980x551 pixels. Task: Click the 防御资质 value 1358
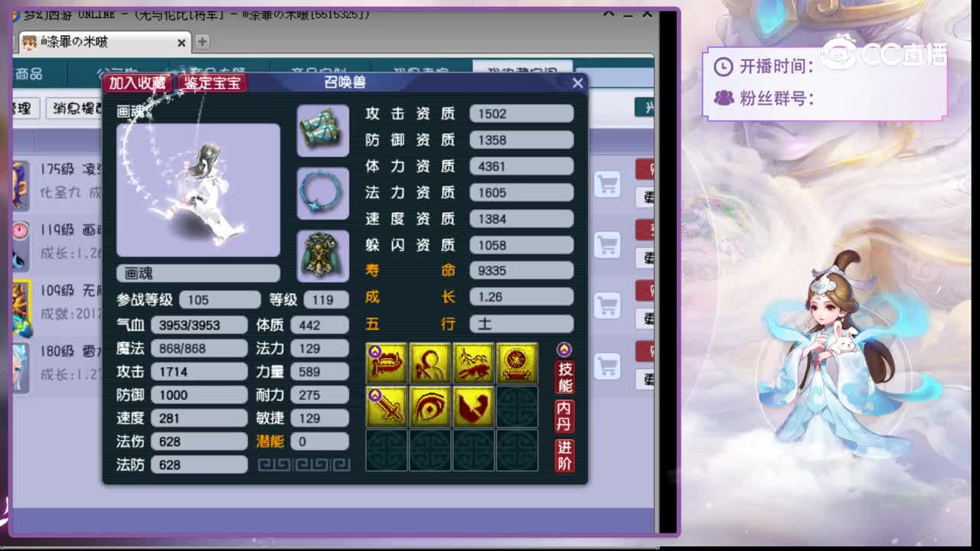tap(521, 140)
